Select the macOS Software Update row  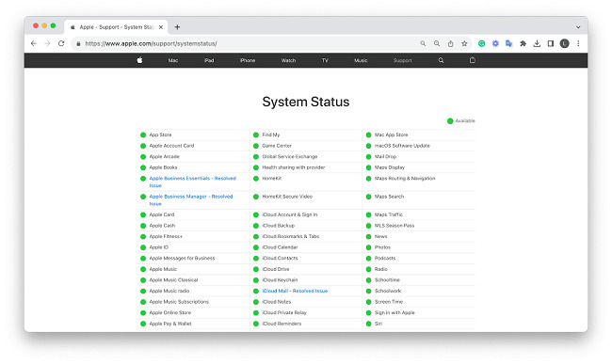419,146
